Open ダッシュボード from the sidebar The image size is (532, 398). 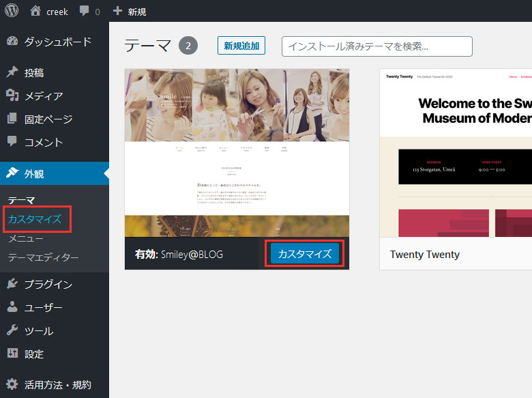point(57,42)
